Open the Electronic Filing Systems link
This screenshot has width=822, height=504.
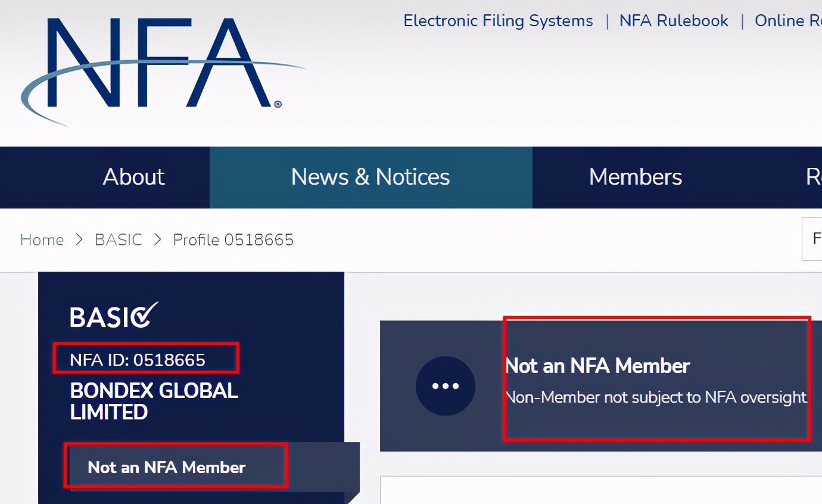(498, 21)
